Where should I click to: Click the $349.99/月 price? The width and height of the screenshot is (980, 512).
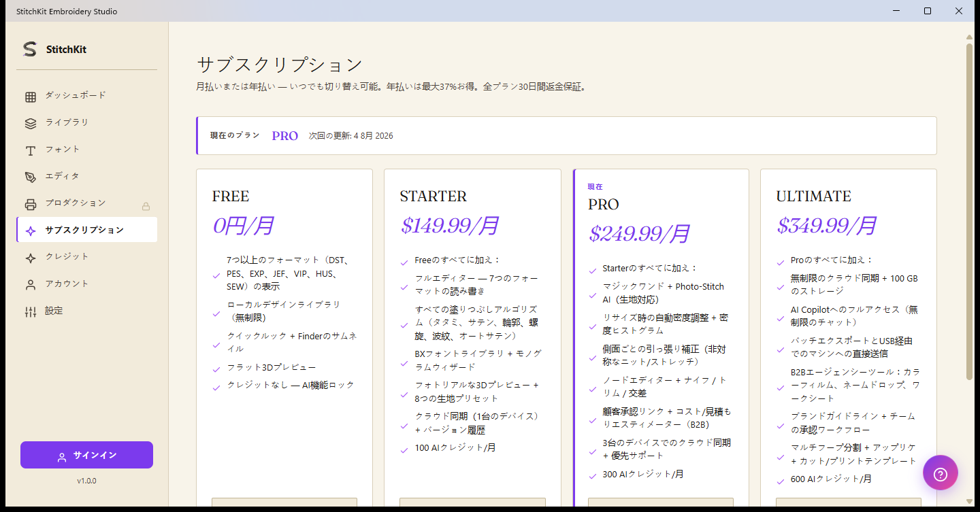826,226
